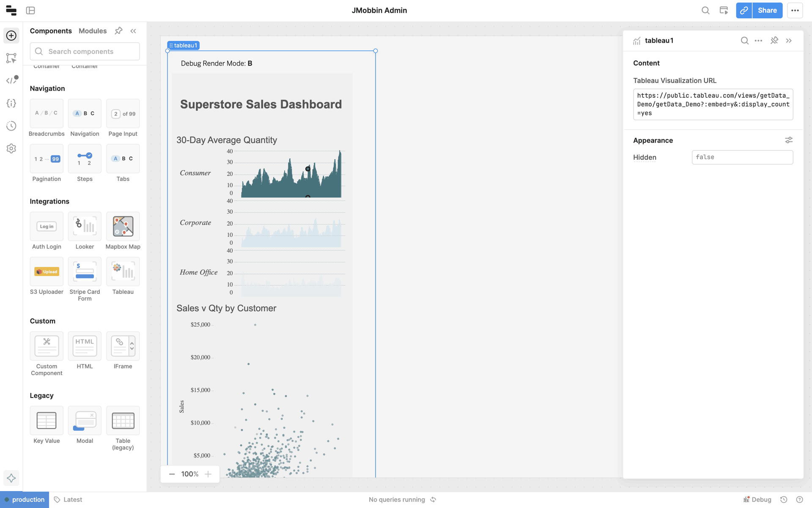Screen dimensions: 812x508
Task: Open app settings gear icon
Action: [11, 149]
